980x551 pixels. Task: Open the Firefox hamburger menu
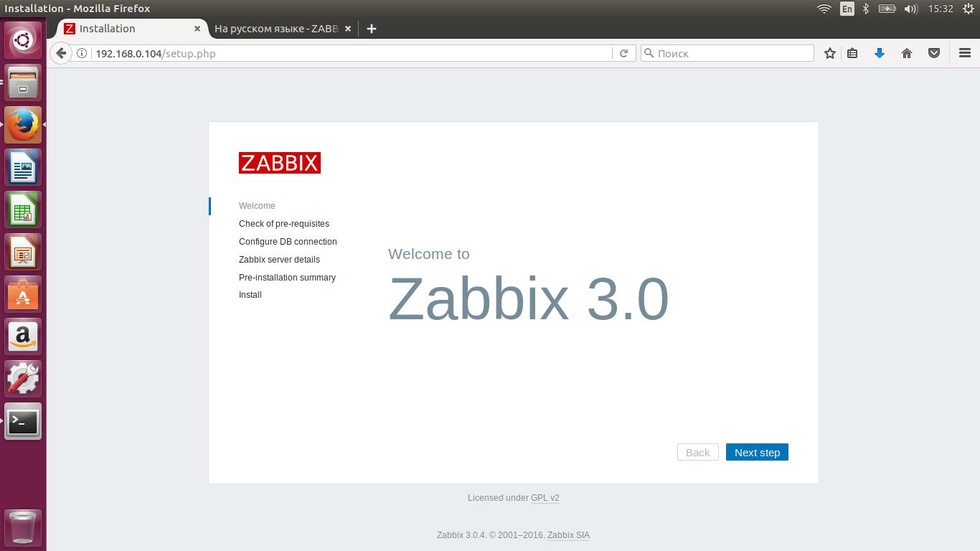coord(965,53)
